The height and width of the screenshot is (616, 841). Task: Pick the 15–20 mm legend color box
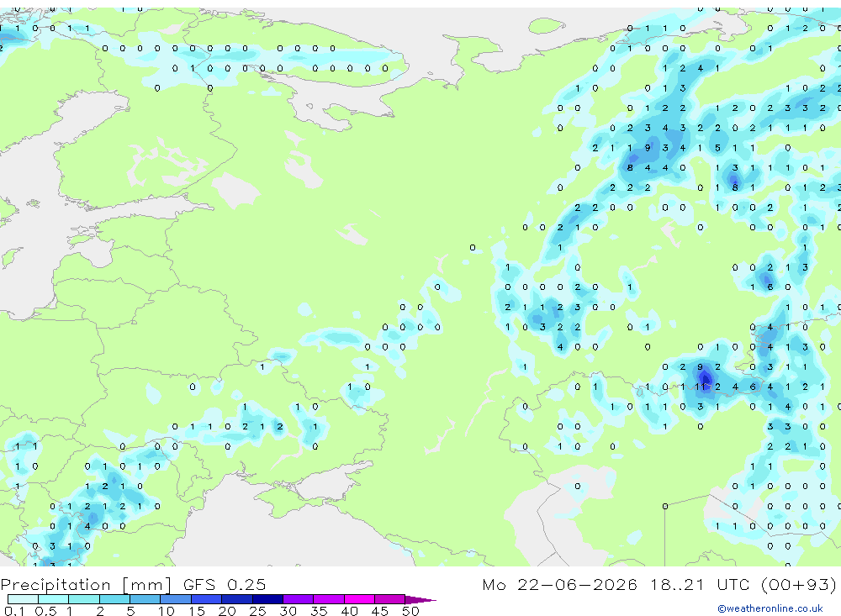tap(207, 599)
